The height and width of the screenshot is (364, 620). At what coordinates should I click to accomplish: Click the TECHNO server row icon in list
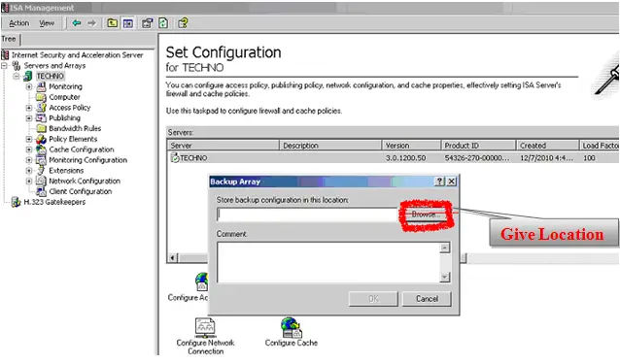coord(175,158)
